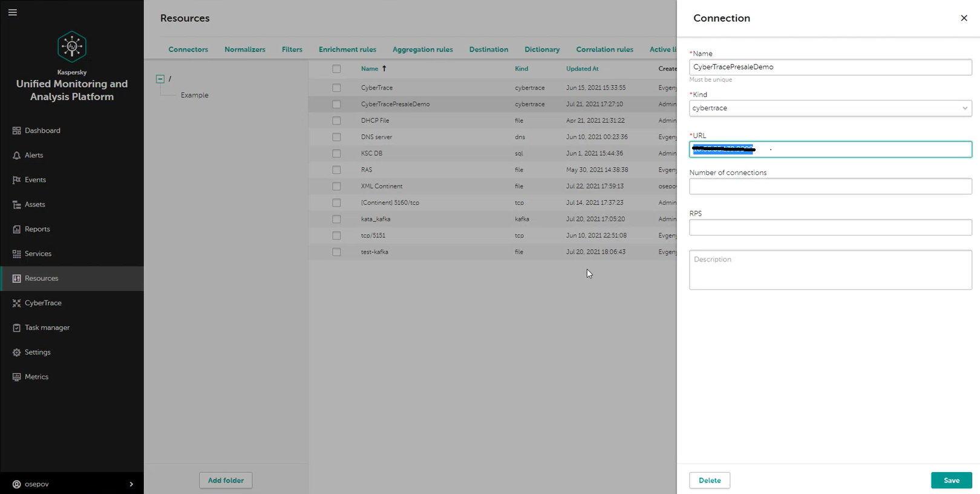This screenshot has width=980, height=494.
Task: Open Alerts from the sidebar
Action: 72,156
